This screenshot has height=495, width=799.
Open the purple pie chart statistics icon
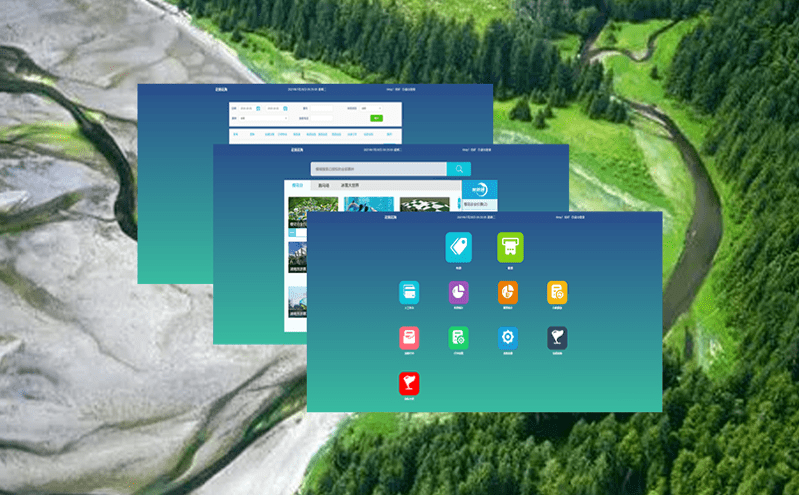(x=458, y=292)
